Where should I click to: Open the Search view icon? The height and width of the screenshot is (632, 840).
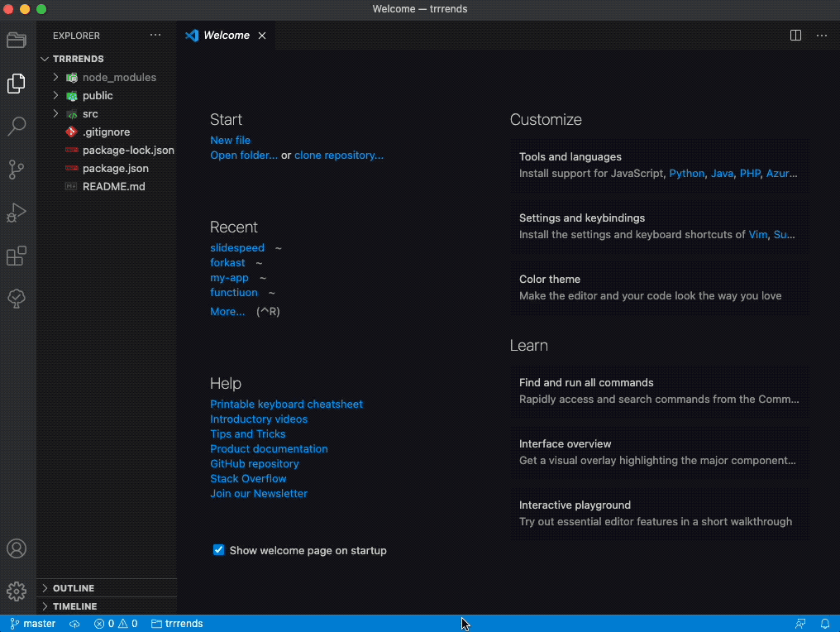(17, 127)
